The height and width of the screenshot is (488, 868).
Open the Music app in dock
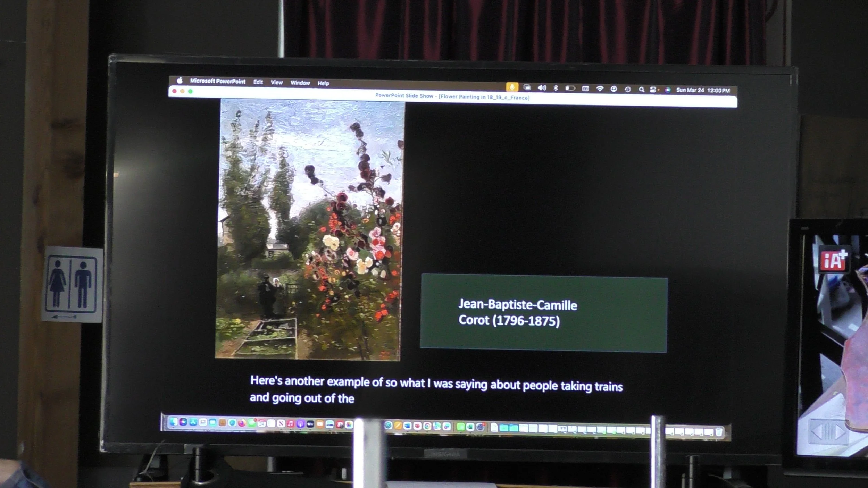coord(290,423)
